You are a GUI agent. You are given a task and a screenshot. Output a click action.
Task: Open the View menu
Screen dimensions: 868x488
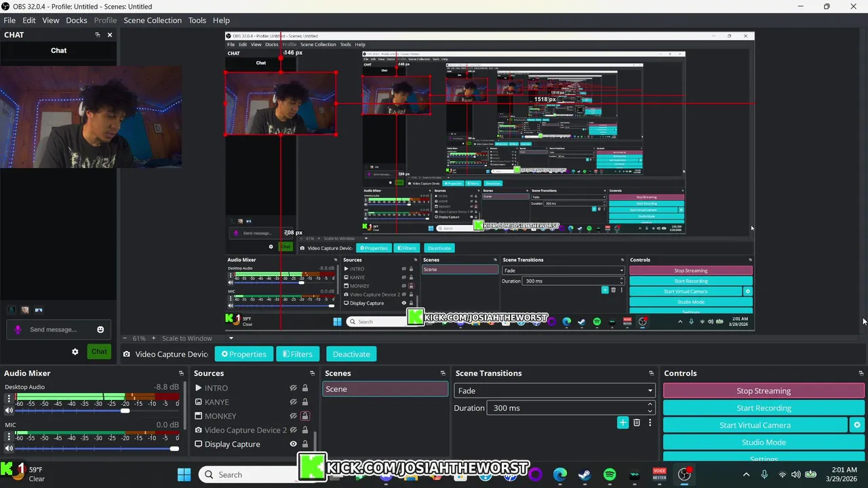[x=51, y=20]
